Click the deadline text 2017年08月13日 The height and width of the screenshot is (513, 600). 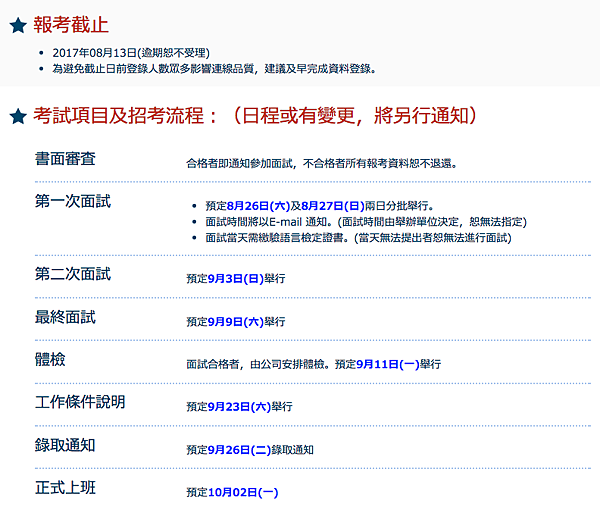95,53
